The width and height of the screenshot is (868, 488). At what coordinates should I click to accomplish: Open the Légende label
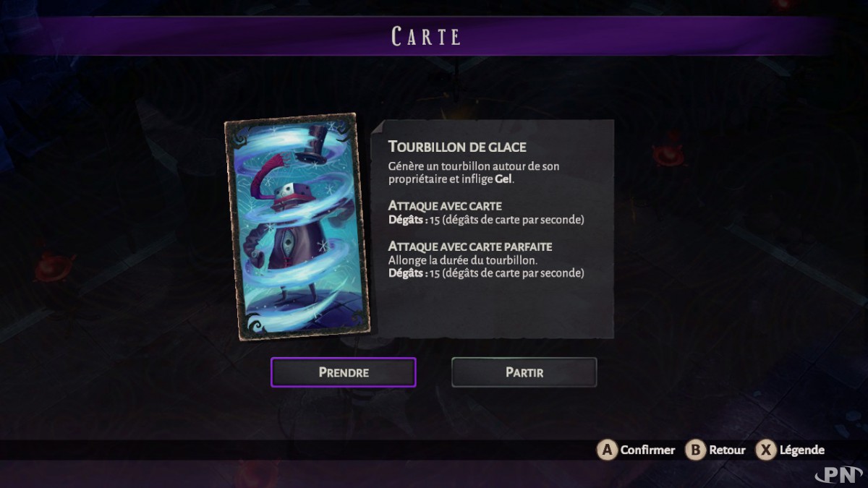pos(801,450)
